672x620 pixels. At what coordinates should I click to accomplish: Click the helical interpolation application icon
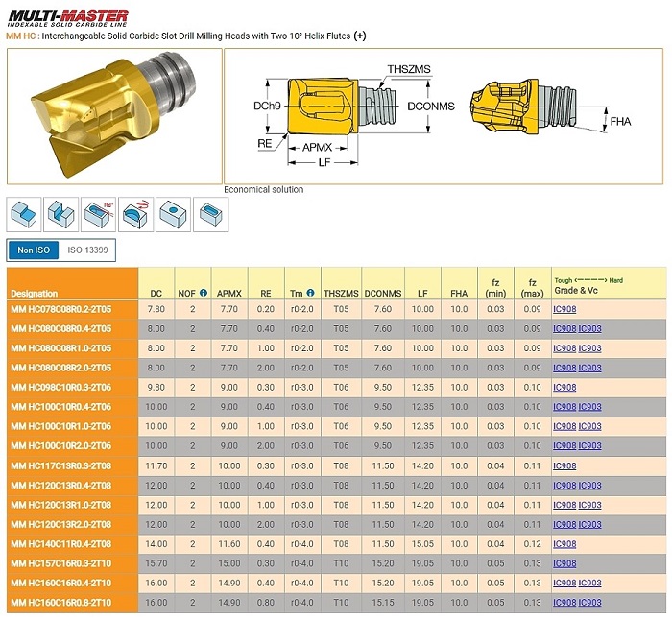136,214
